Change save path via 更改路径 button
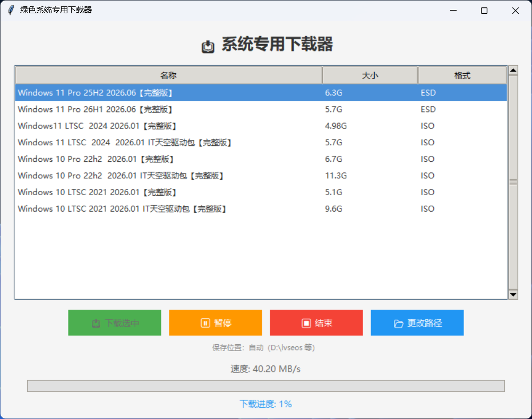Viewport: 532px width, 419px height. pos(417,322)
